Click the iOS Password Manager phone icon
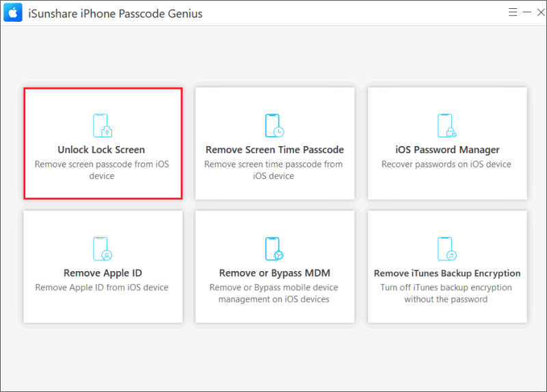This screenshot has height=392, width=547. [447, 126]
